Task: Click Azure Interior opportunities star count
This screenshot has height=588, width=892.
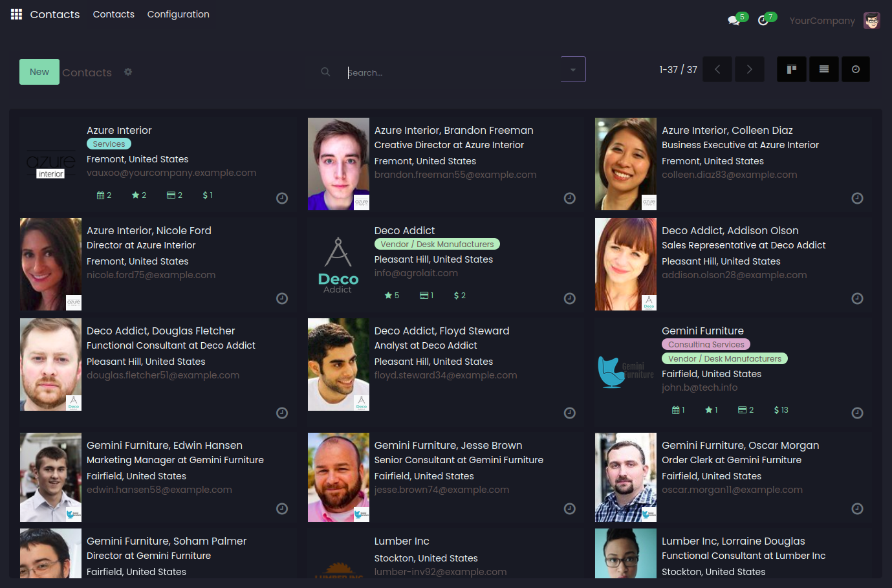Action: [139, 195]
